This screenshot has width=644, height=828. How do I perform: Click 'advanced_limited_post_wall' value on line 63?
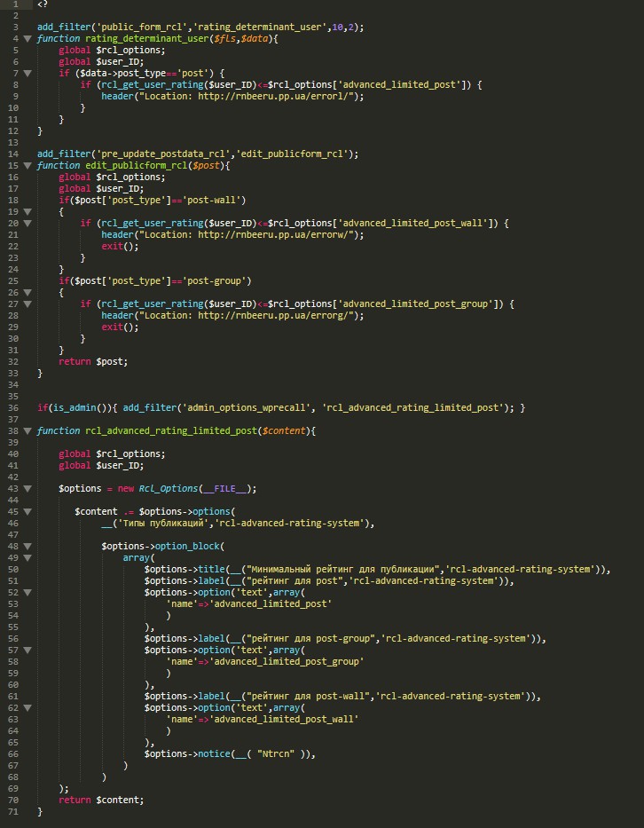(x=284, y=719)
